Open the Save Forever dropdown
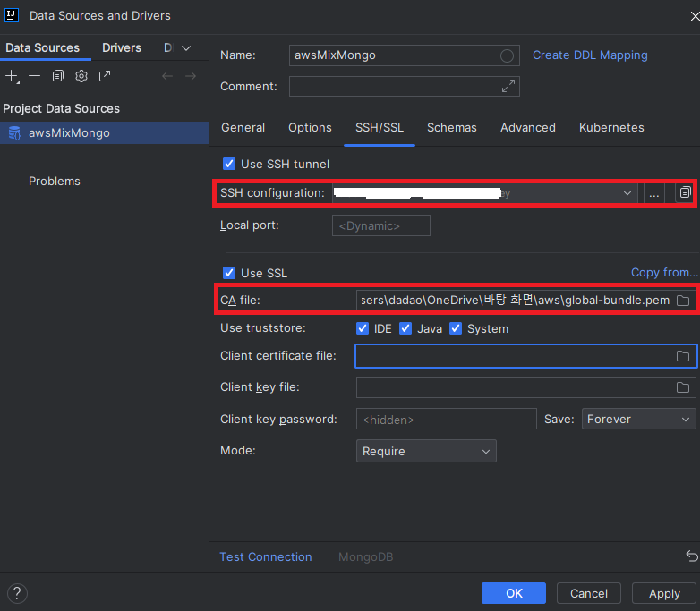This screenshot has width=700, height=611. pyautogui.click(x=638, y=419)
